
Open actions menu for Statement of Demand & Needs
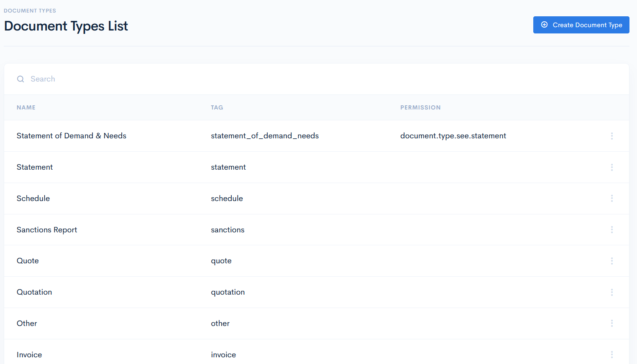click(x=611, y=136)
